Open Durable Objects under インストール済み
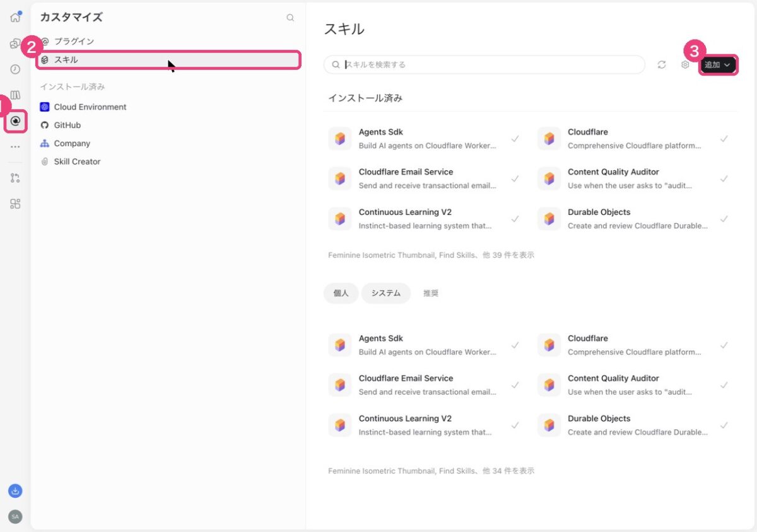 (x=635, y=219)
